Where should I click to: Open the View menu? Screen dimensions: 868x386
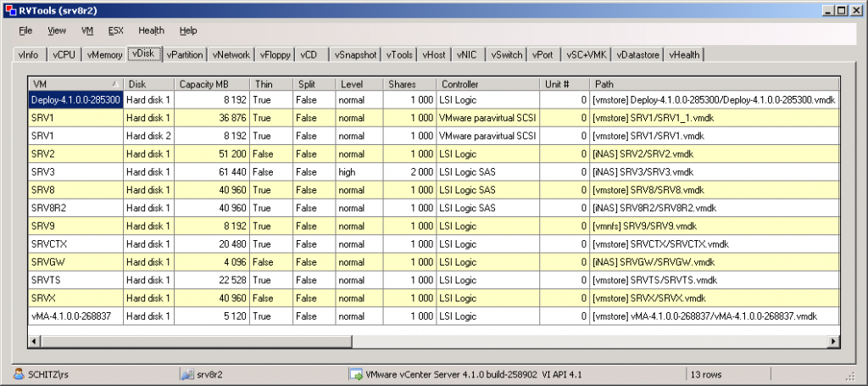57,31
